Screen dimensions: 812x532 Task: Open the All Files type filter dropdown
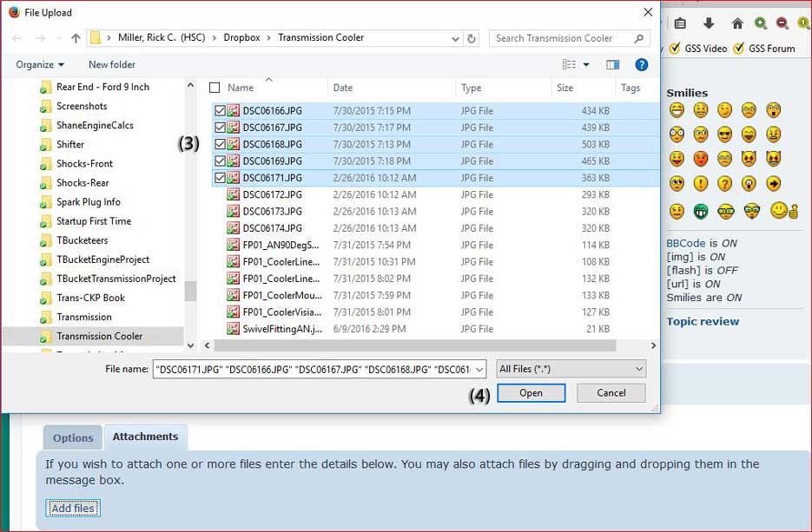(x=571, y=369)
